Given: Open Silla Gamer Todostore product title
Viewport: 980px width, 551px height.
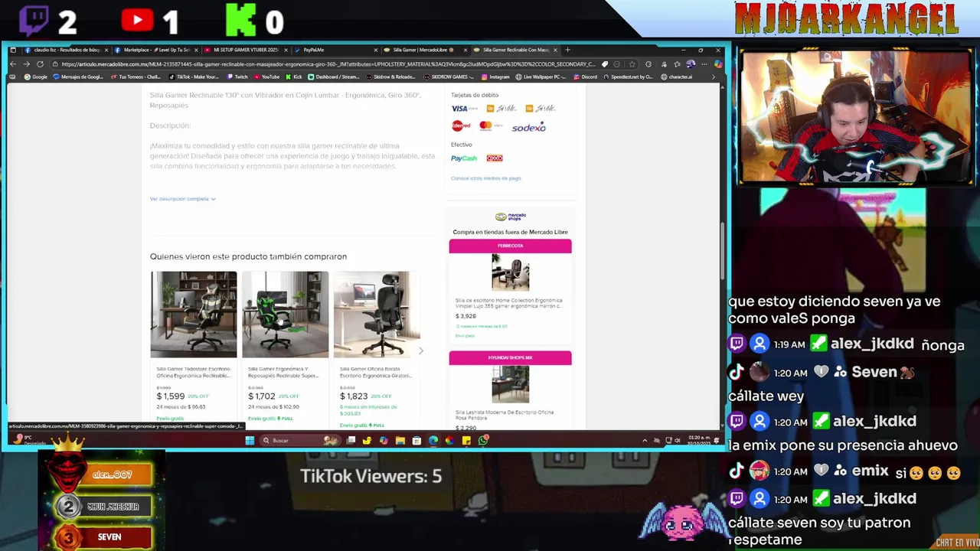Looking at the screenshot, I should 193,373.
